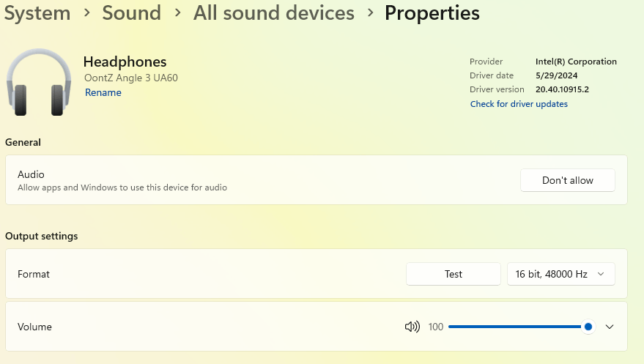Navigate to System in the breadcrumb
644x364 pixels.
tap(37, 13)
